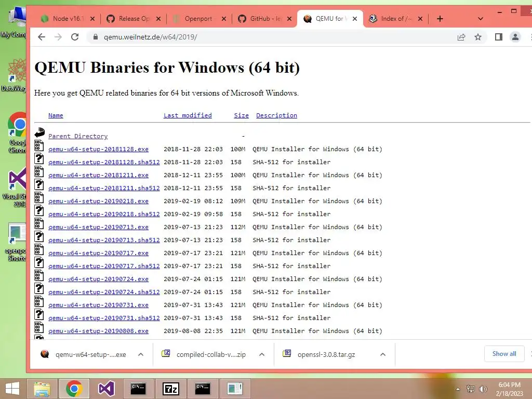This screenshot has width=532, height=399.
Task: Download qemu-w64-setup-20190724.exe
Action: [x=98, y=279]
